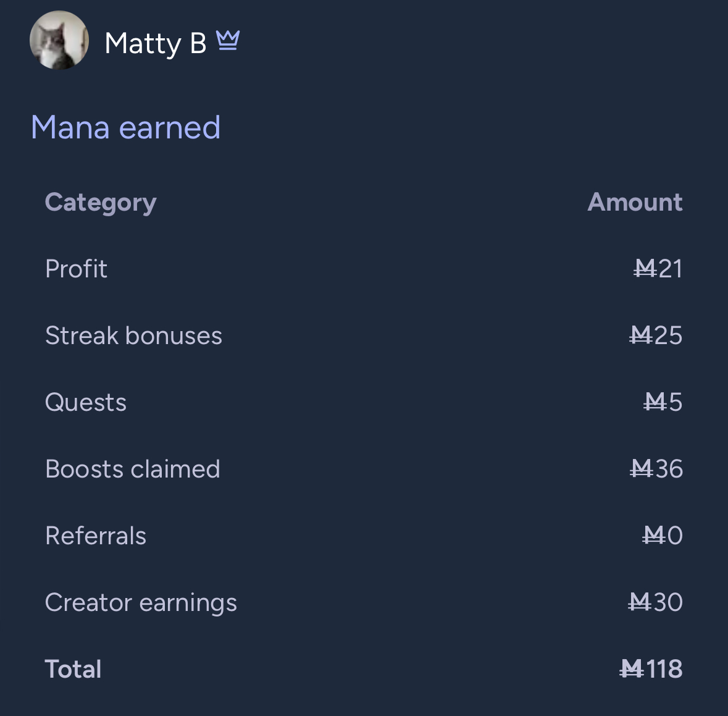Viewport: 728px width, 716px height.
Task: Click the Profit amount of 21
Action: [x=658, y=269]
